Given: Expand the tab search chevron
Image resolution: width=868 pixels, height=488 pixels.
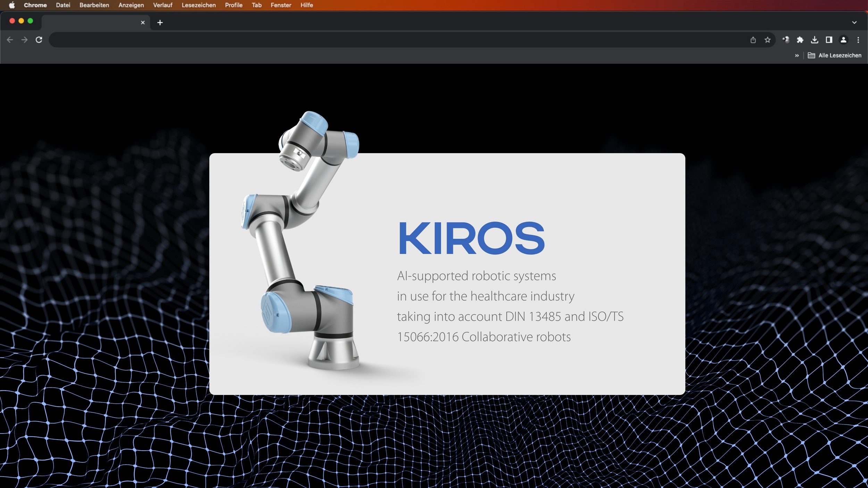Looking at the screenshot, I should point(854,23).
